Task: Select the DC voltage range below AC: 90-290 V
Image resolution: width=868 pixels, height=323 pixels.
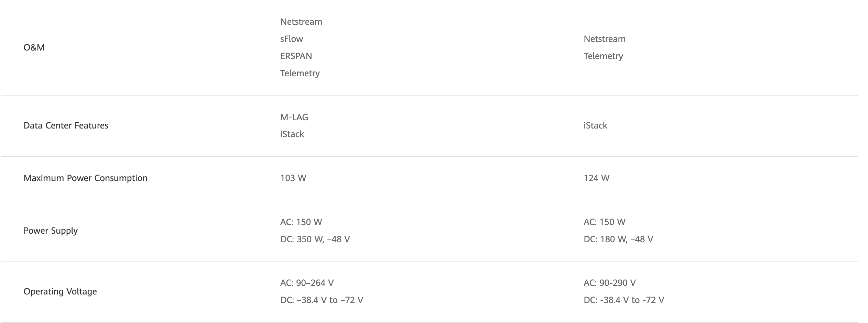Action: pyautogui.click(x=624, y=300)
